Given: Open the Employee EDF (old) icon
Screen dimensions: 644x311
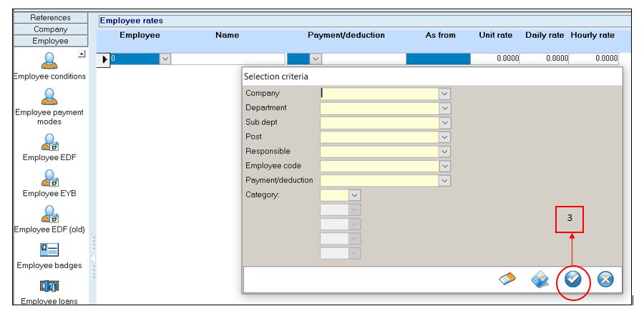Looking at the screenshot, I should (x=49, y=213).
